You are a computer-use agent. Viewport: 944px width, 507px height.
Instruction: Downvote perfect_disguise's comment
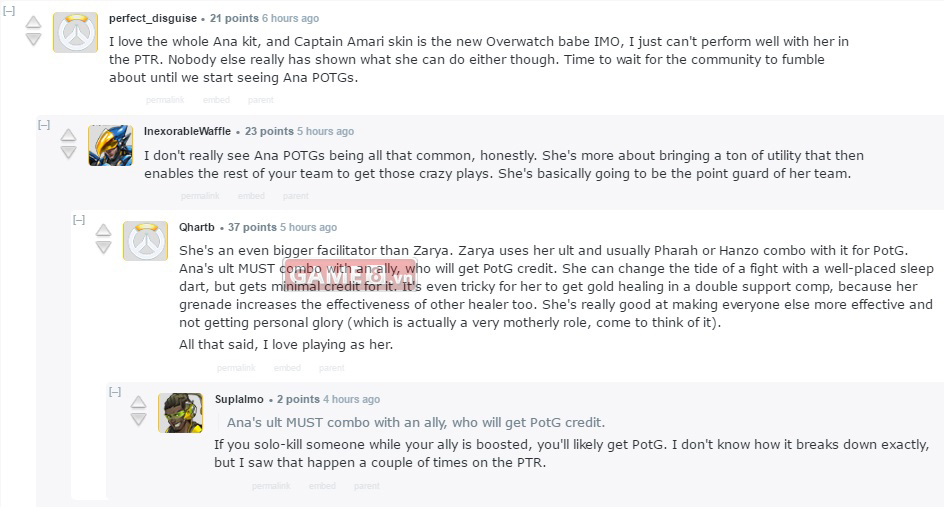point(33,39)
